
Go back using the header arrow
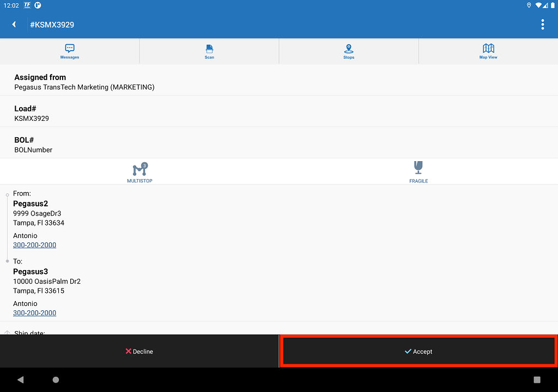pos(14,24)
